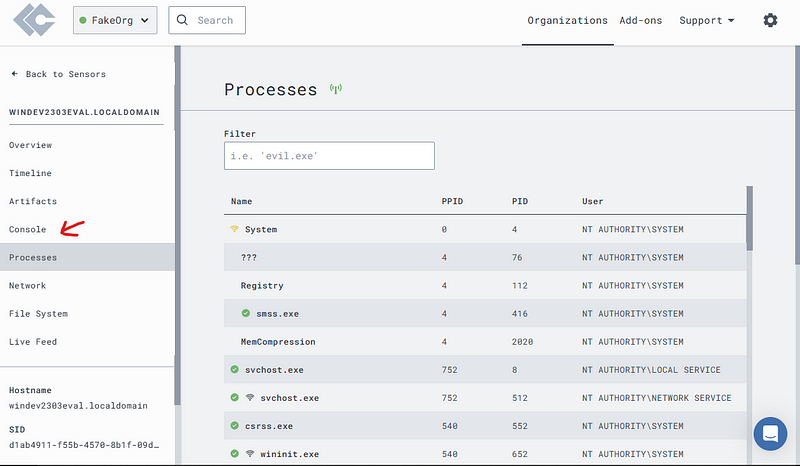The width and height of the screenshot is (800, 466).
Task: Open the FakeOrg organization dropdown
Action: coord(115,20)
